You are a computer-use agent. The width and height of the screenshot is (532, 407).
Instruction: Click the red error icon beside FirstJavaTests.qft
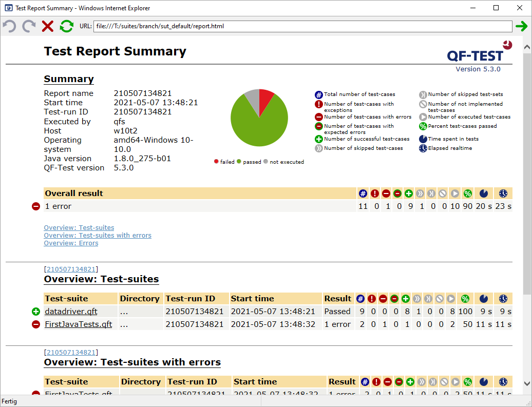pos(35,324)
